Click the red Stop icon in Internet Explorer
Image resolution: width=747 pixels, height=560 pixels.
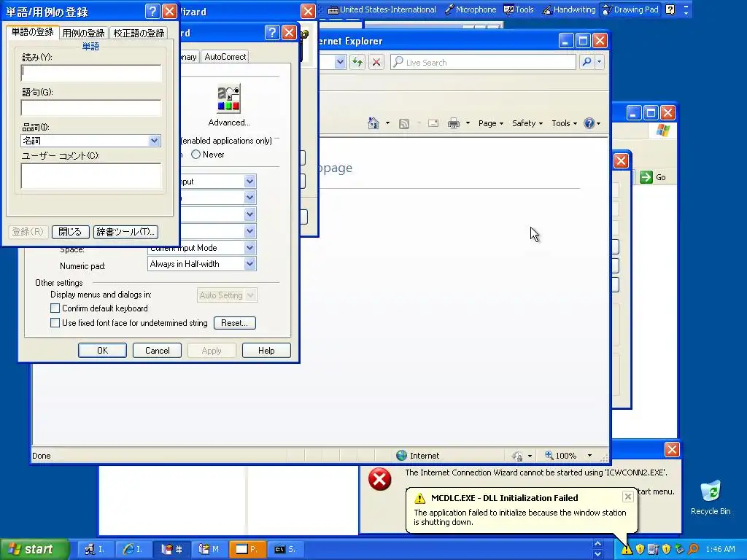376,62
